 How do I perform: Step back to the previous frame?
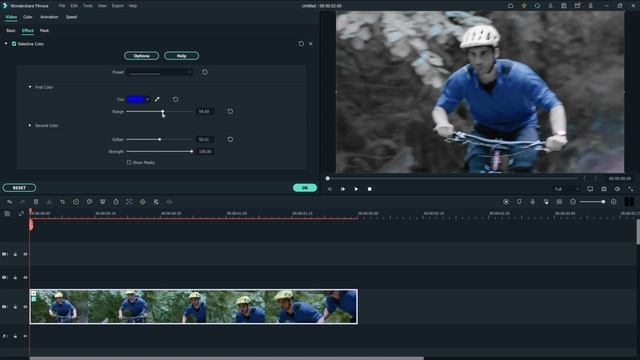[x=330, y=189]
